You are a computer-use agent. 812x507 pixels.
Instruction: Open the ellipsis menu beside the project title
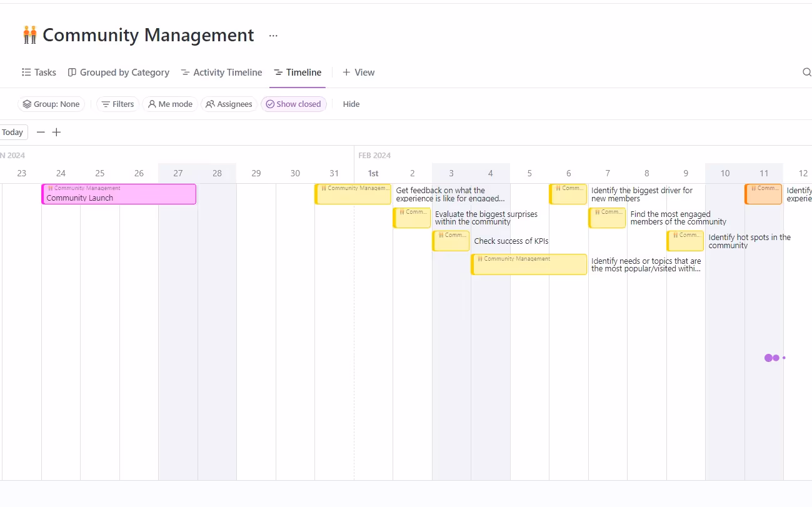(273, 36)
